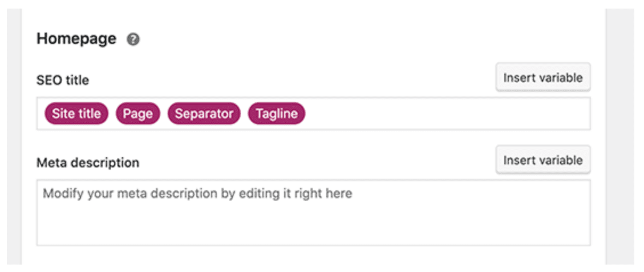This screenshot has height=272, width=644.
Task: Open the Homepage help question mark icon
Action: pyautogui.click(x=133, y=39)
